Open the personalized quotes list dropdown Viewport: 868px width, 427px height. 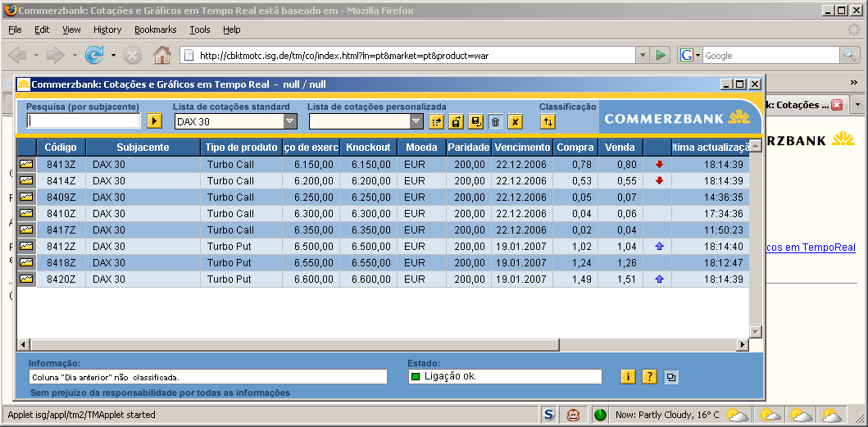[x=416, y=122]
